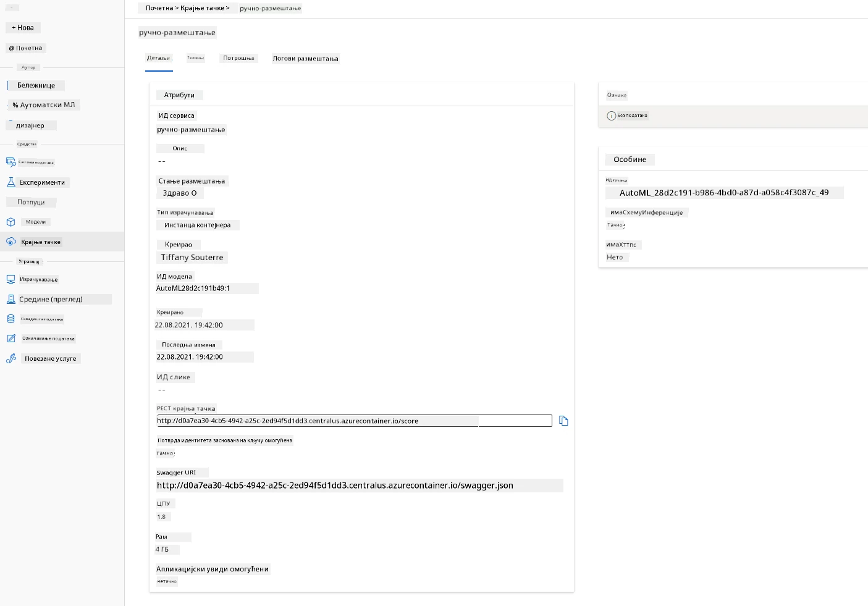Click the имаСхемуИнференције label
This screenshot has height=606, width=868.
[x=646, y=213]
